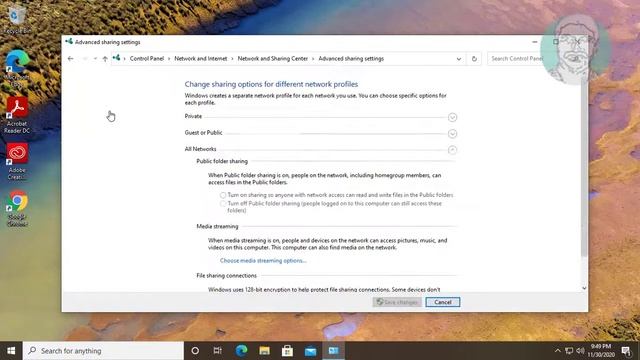Click the 'Public folder sharing' heading

(222, 161)
